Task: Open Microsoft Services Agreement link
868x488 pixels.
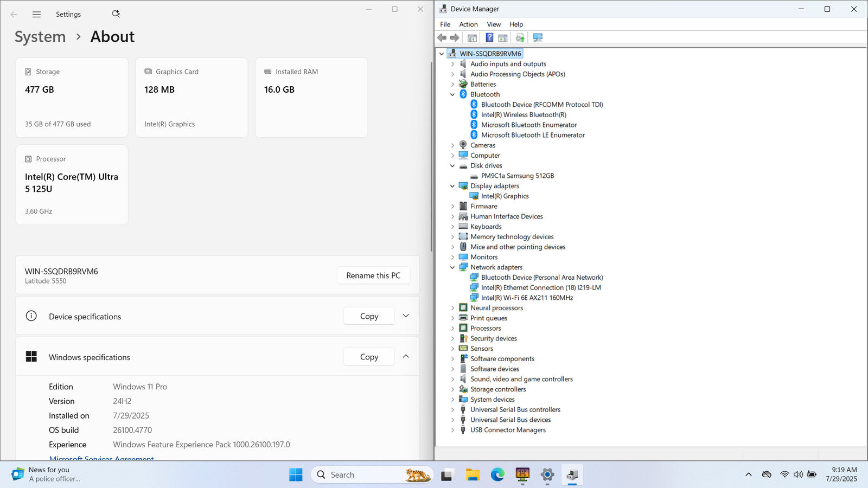Action: [x=101, y=458]
